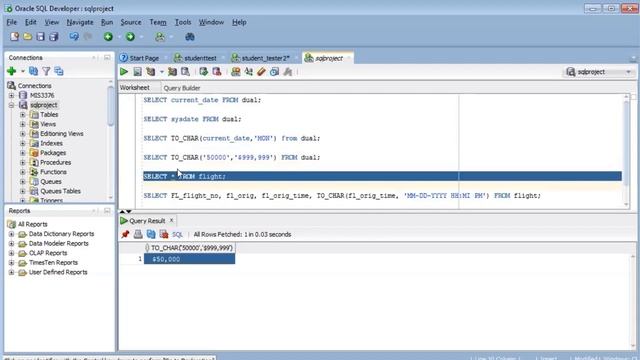Image resolution: width=640 pixels, height=360 pixels.
Task: Select the TimesTen Reports item
Action: click(x=53, y=262)
